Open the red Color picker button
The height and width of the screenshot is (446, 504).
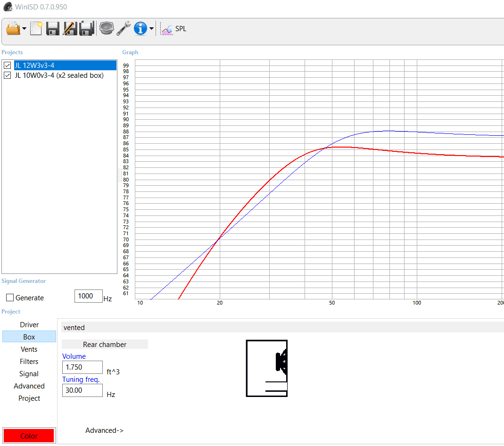click(29, 436)
